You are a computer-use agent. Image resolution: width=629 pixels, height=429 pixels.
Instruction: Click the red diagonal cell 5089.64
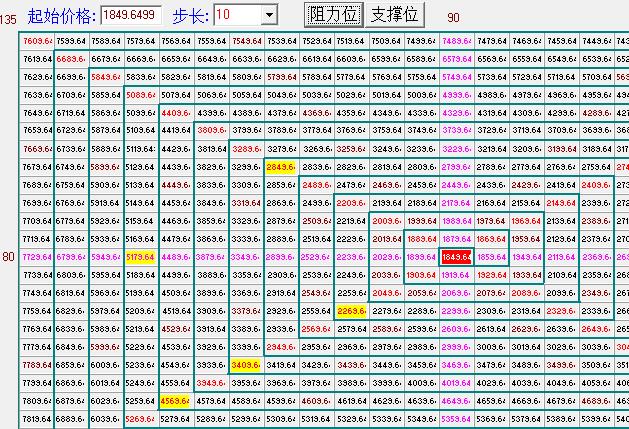pos(141,95)
